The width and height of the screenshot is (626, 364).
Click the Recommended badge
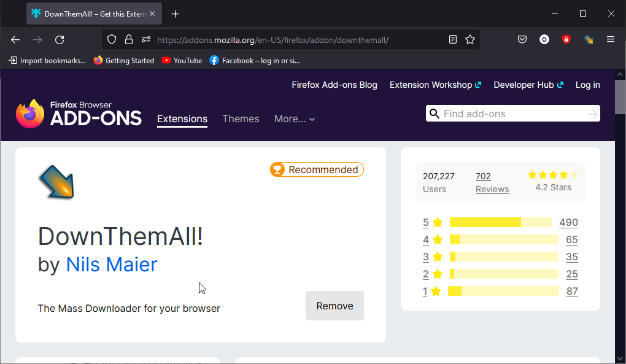pos(317,169)
